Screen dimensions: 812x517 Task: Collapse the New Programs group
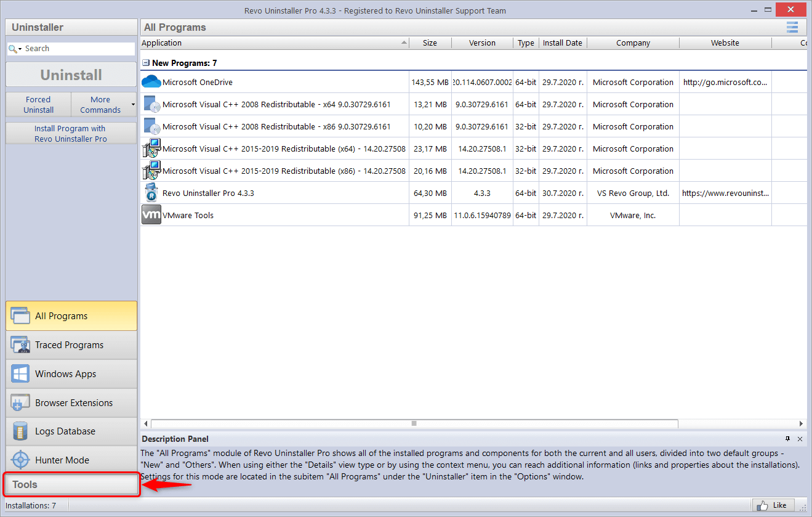[x=146, y=63]
